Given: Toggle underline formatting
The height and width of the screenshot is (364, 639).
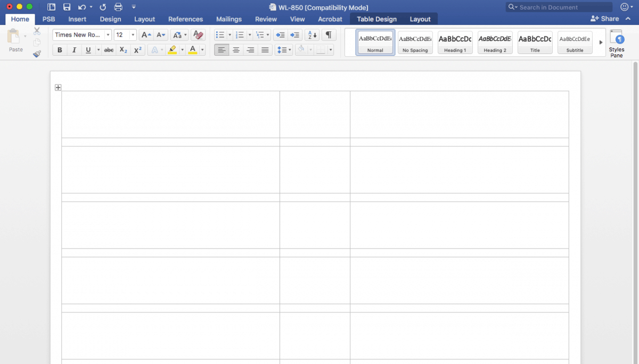Looking at the screenshot, I should (x=88, y=50).
